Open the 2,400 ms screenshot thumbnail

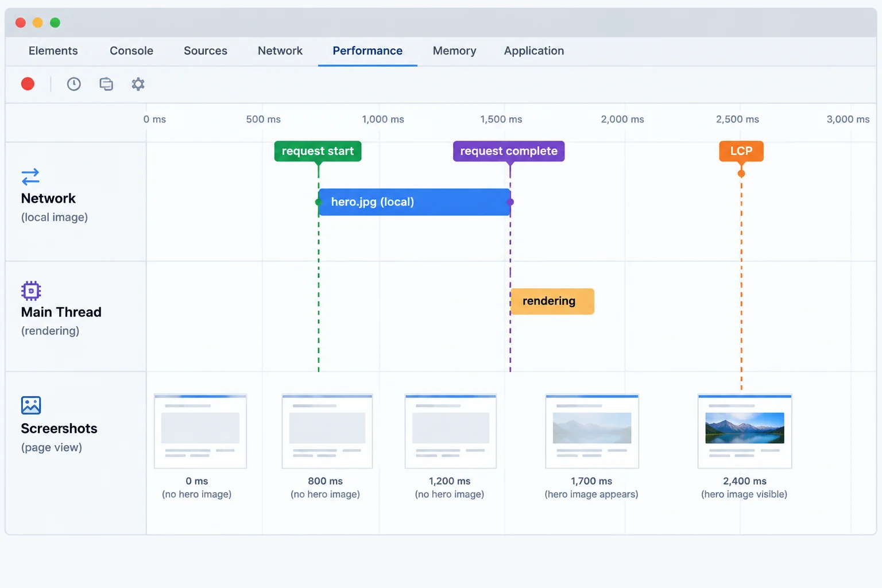745,431
